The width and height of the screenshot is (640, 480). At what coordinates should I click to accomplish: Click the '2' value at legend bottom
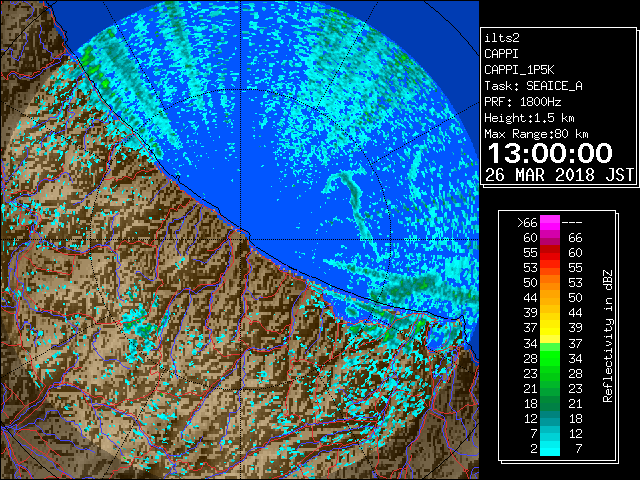tap(534, 449)
